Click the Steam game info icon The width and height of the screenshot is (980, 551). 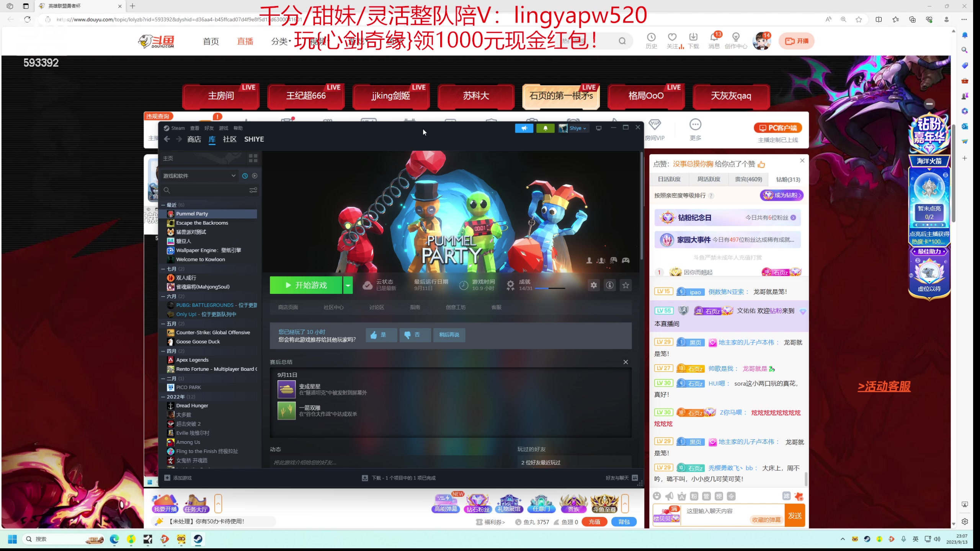(x=609, y=285)
